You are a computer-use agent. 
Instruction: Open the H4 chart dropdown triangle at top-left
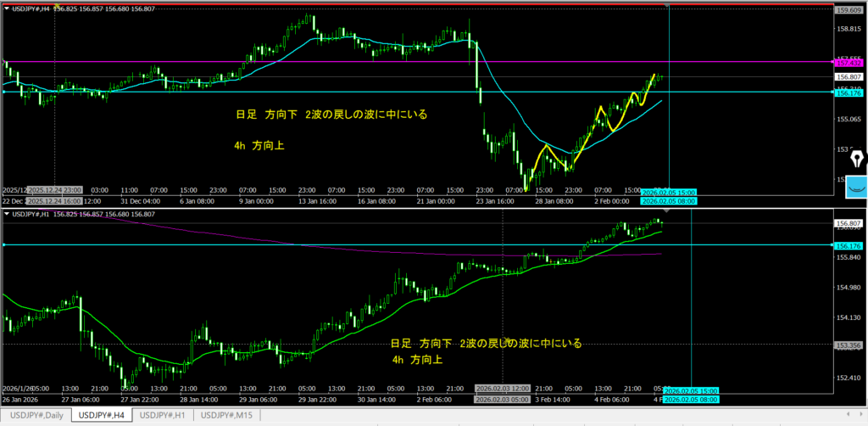tap(8, 8)
